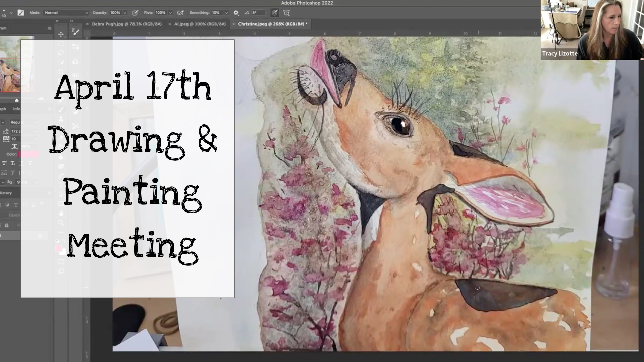Select the Lasso tool
This screenshot has height=362, width=644.
click(61, 53)
